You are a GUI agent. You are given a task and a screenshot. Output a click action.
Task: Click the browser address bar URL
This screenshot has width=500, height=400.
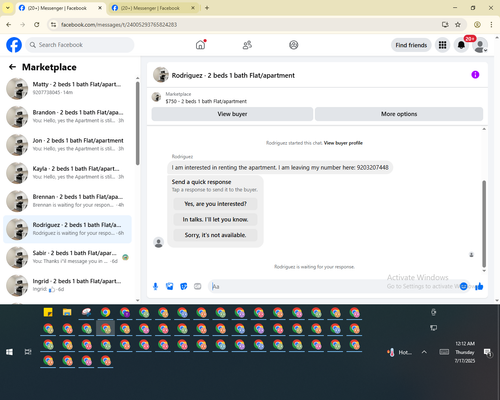[x=119, y=25]
